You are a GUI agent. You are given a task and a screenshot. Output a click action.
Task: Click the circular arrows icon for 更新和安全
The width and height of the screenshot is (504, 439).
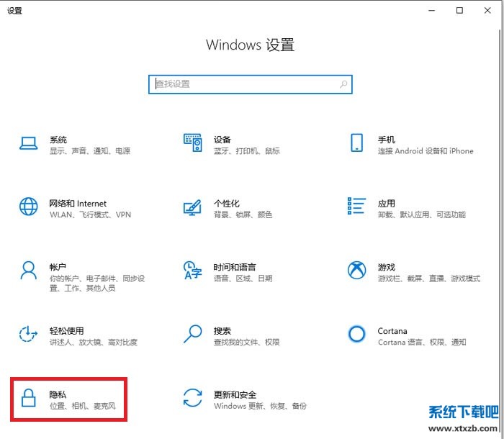192,398
